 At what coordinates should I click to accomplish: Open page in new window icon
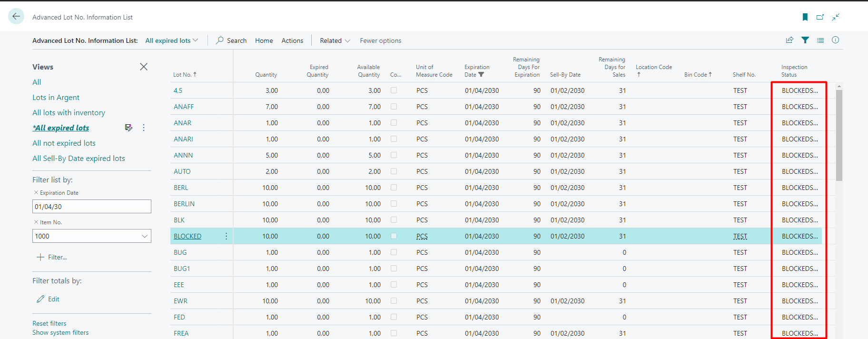point(820,17)
